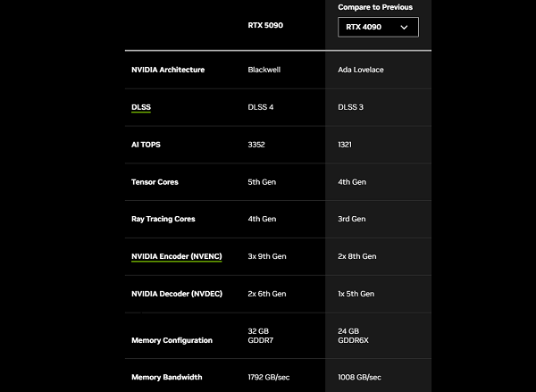536x392 pixels.
Task: Click the Ada Lovelace architecture value
Action: coord(361,70)
